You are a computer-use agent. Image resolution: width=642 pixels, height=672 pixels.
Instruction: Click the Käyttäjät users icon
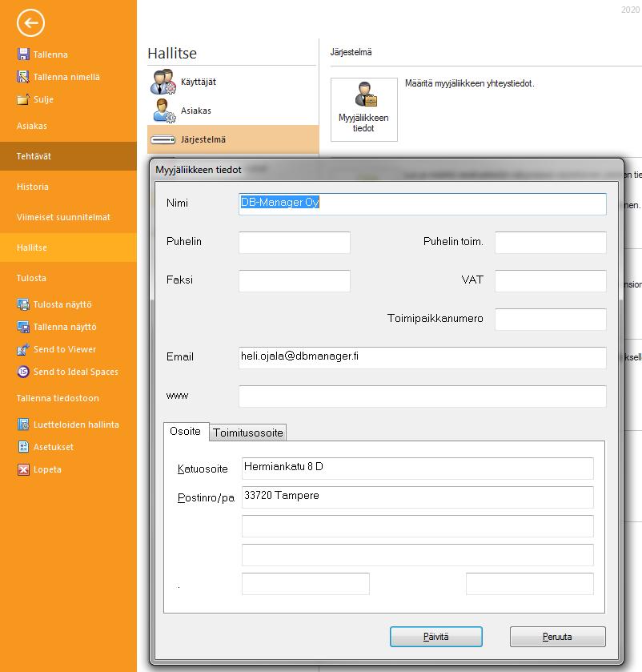point(163,82)
